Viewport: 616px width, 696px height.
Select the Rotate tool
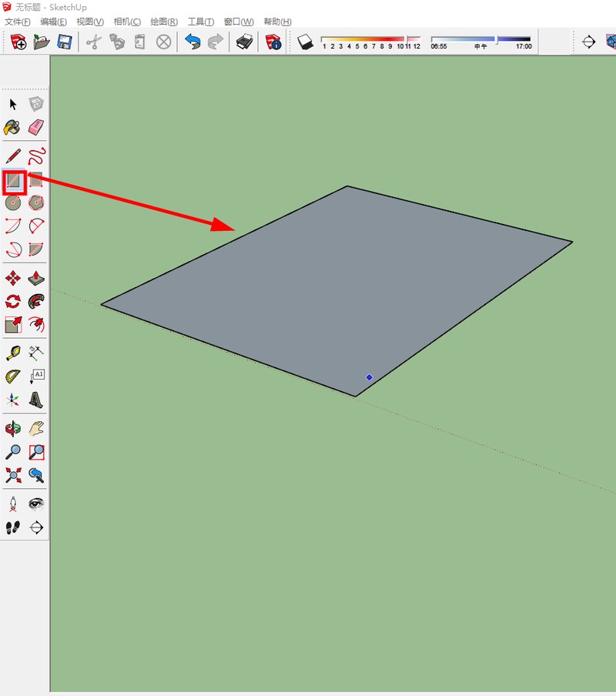[13, 301]
